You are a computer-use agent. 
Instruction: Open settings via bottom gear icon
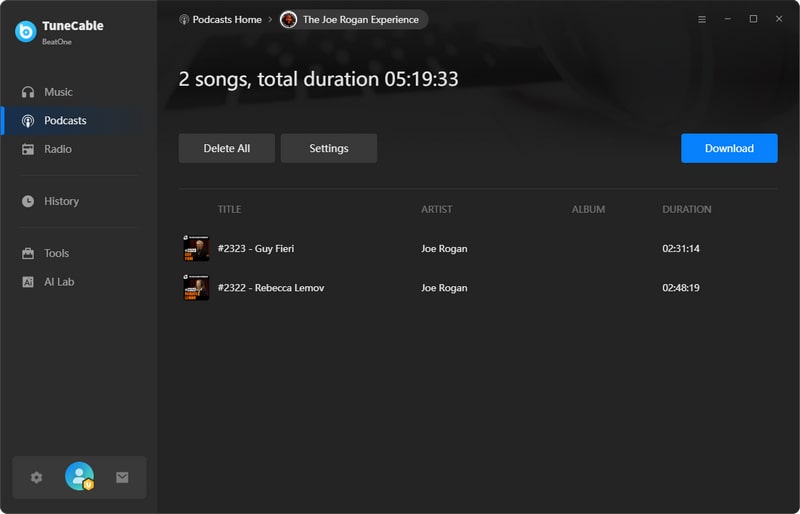36,477
